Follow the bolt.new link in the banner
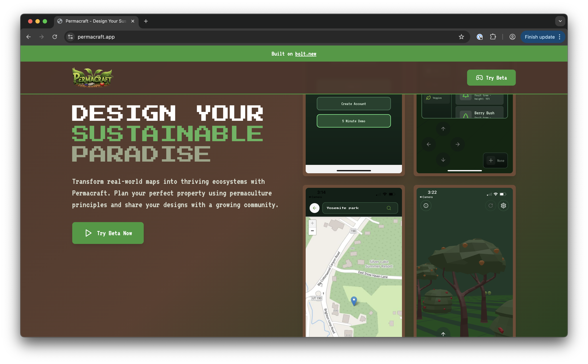 pyautogui.click(x=305, y=54)
